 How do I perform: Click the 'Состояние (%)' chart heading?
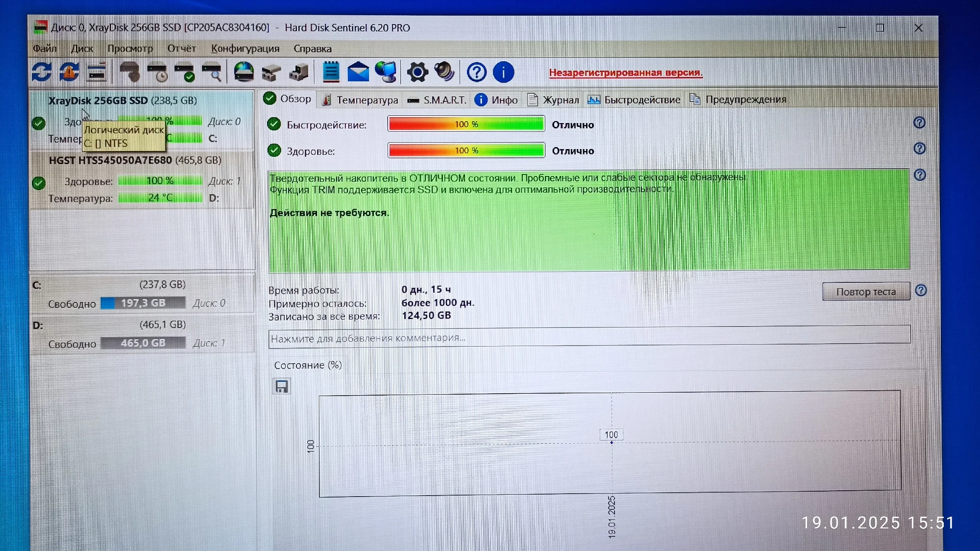pyautogui.click(x=308, y=365)
